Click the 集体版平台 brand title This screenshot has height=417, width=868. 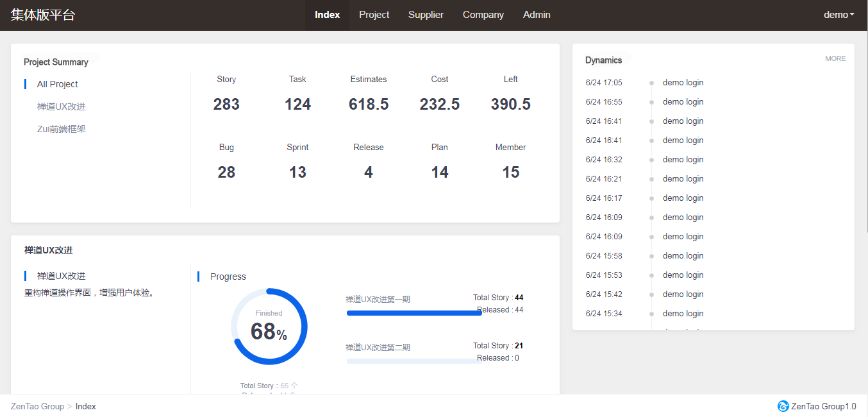point(43,15)
